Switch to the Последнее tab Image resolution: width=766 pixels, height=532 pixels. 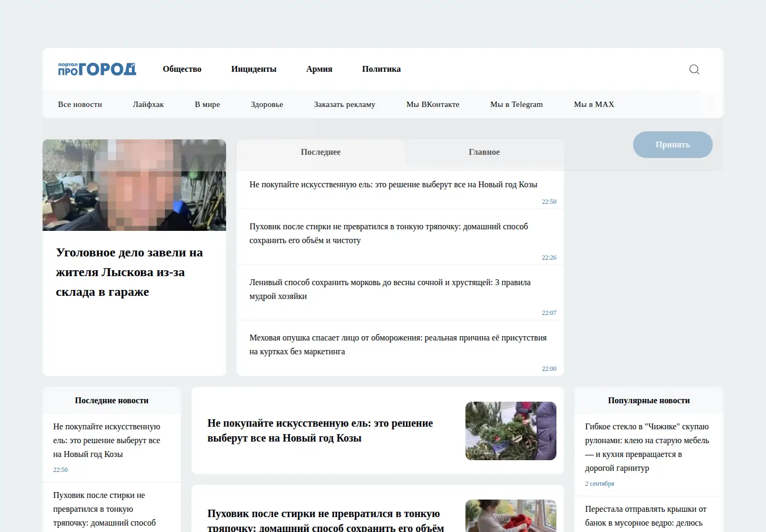point(321,152)
